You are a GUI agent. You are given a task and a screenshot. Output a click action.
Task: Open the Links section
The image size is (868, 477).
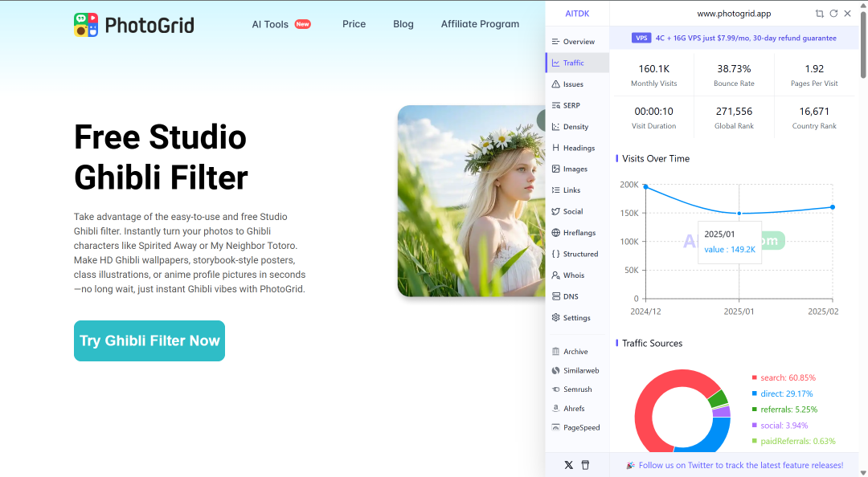click(x=577, y=190)
